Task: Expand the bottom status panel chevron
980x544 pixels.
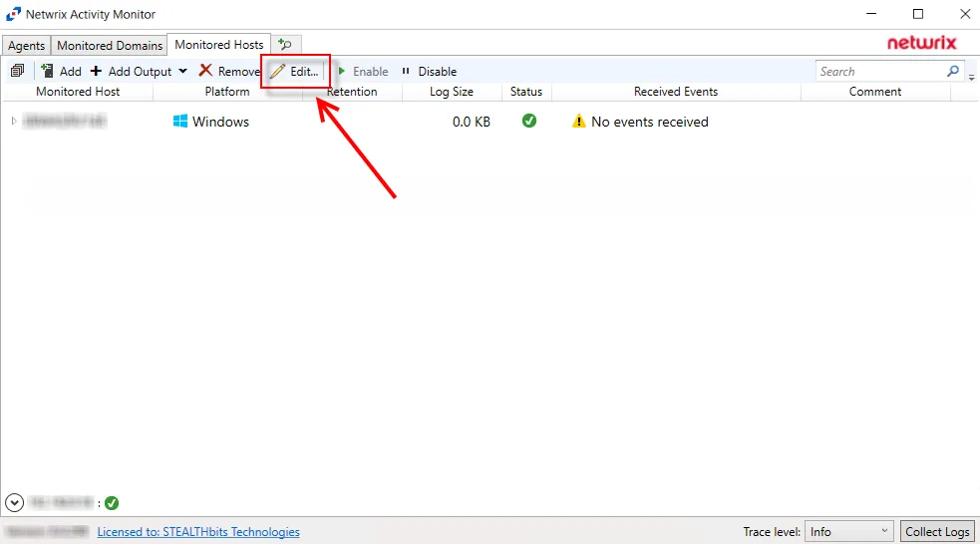Action: 14,502
